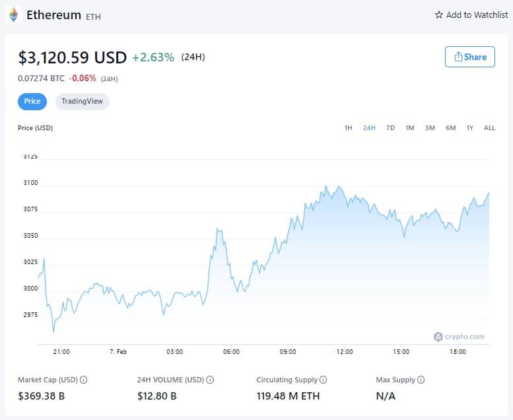
Task: Click the Market Cap (USD) label
Action: [x=48, y=380]
